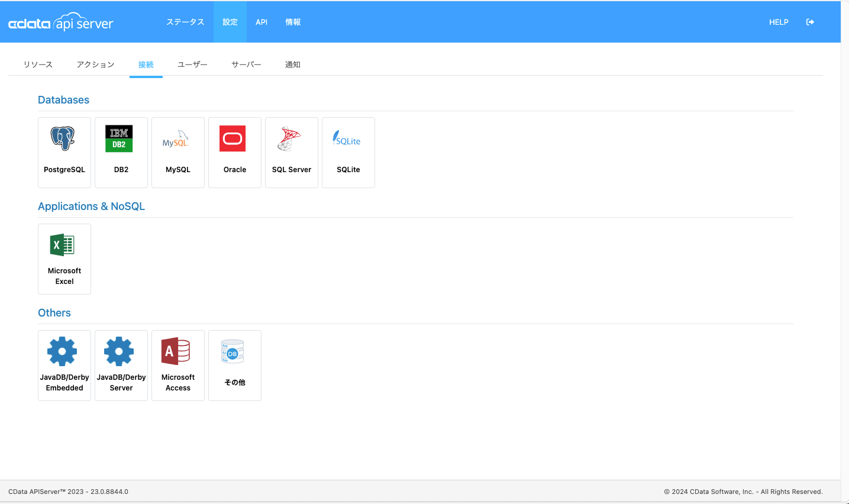Click the CData API Server logo
Screen dimensions: 849x504
61,22
